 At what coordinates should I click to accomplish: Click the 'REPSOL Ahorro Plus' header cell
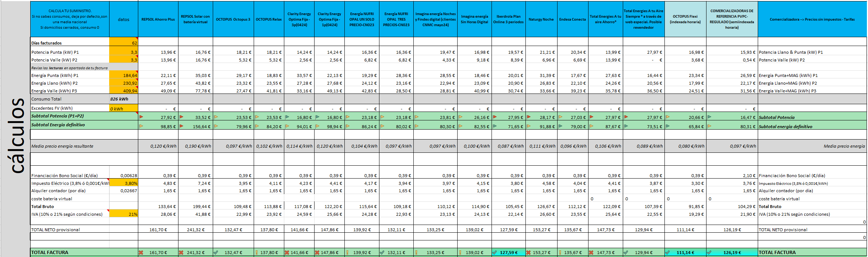click(x=158, y=19)
